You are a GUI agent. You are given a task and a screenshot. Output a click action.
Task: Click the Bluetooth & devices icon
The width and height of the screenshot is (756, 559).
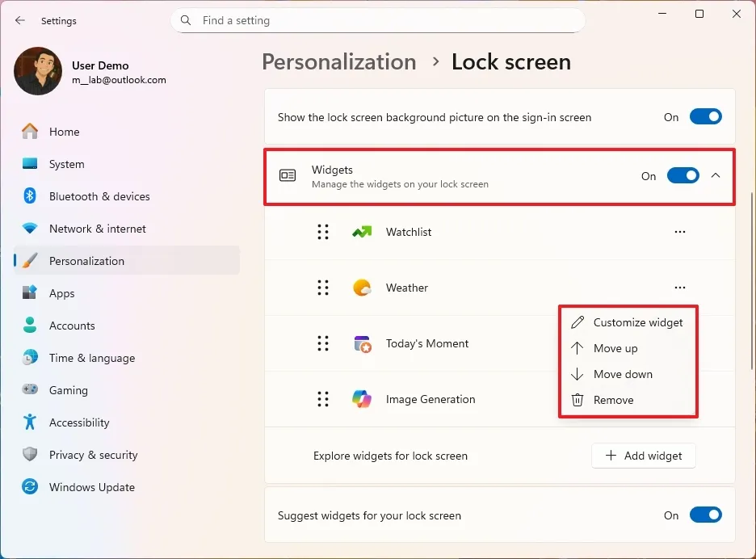click(x=30, y=196)
